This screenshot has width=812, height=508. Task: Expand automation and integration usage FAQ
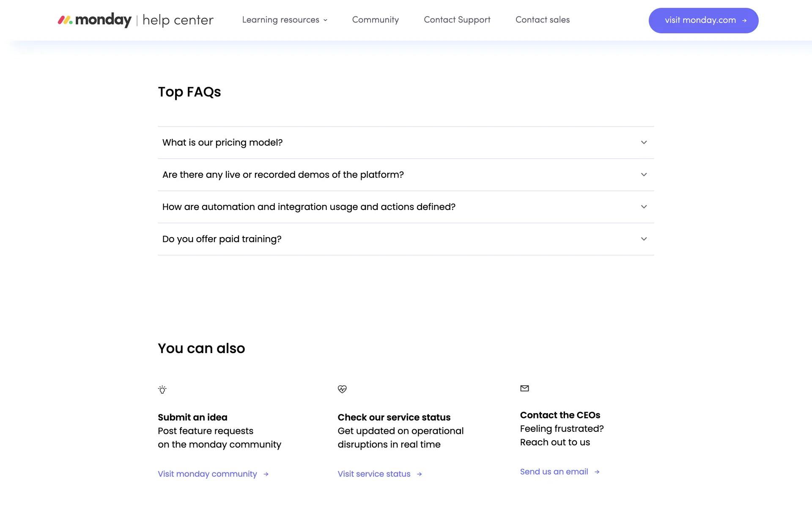tap(644, 207)
